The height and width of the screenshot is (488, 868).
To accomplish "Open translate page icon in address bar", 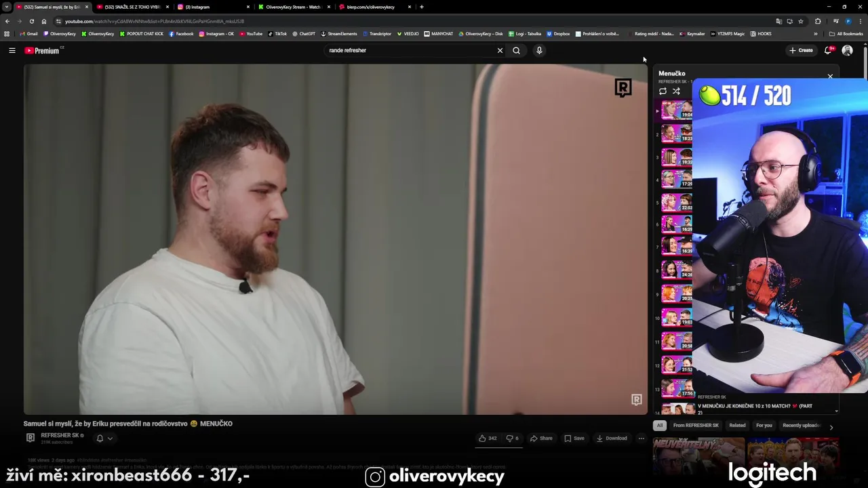I will click(778, 21).
